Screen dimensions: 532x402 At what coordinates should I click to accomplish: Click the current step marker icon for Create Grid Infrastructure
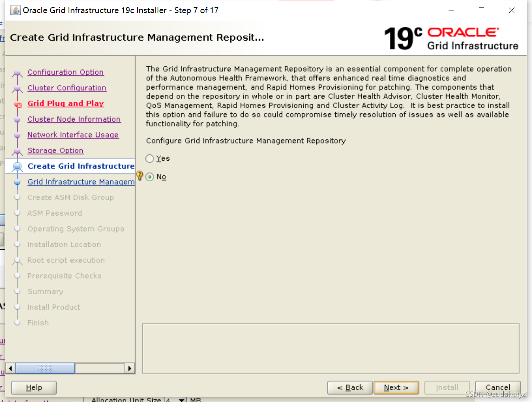[17, 167]
